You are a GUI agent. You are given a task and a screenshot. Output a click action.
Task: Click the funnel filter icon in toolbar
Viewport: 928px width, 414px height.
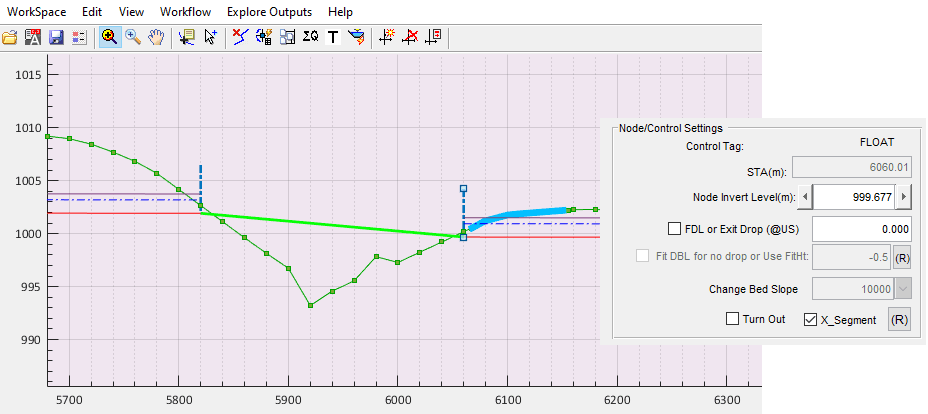pos(356,37)
